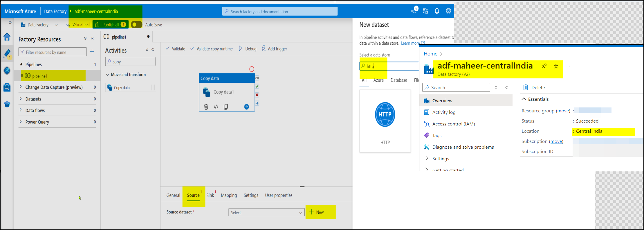Click the Delete button in portal
Screen dimensions: 644x230
coord(534,87)
